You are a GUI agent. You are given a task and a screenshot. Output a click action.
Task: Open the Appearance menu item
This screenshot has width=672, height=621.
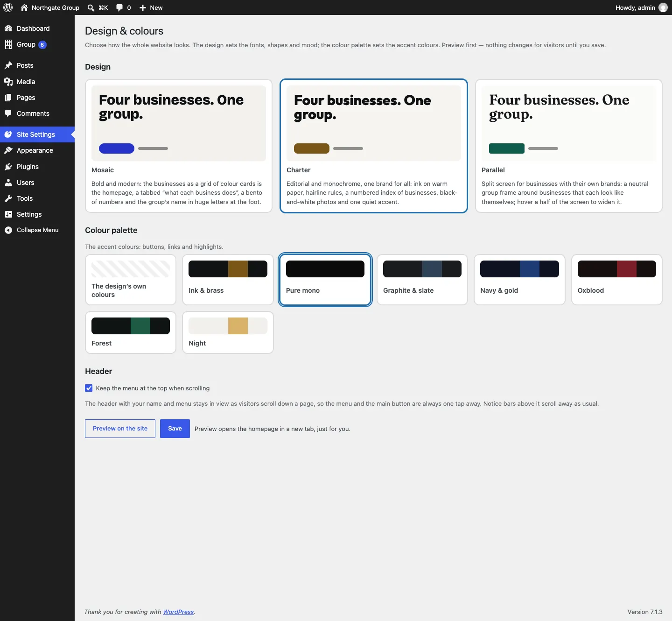coord(37,150)
